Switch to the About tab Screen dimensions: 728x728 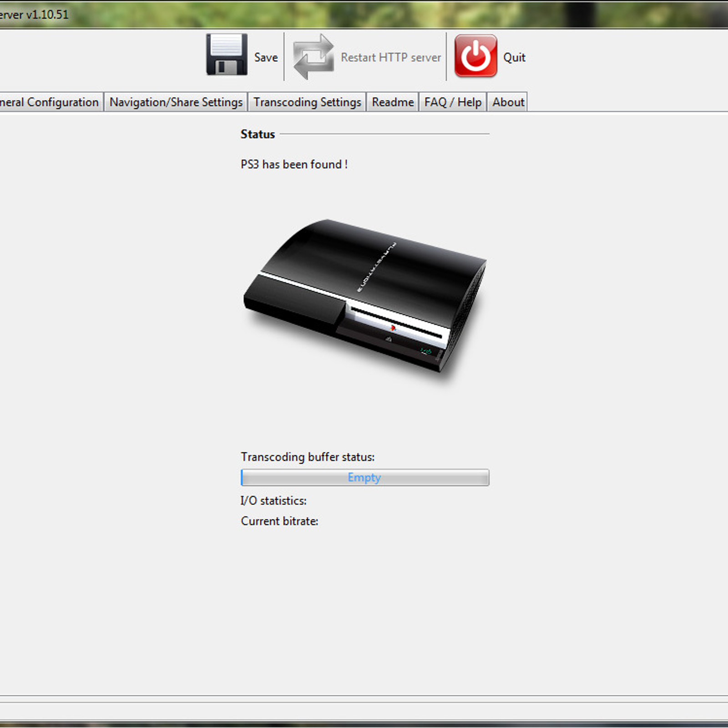click(508, 102)
